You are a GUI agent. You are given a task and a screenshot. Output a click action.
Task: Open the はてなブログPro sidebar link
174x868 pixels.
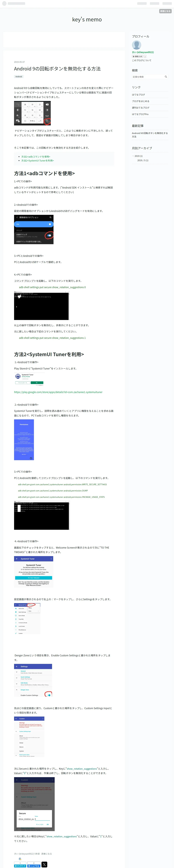click(x=140, y=114)
